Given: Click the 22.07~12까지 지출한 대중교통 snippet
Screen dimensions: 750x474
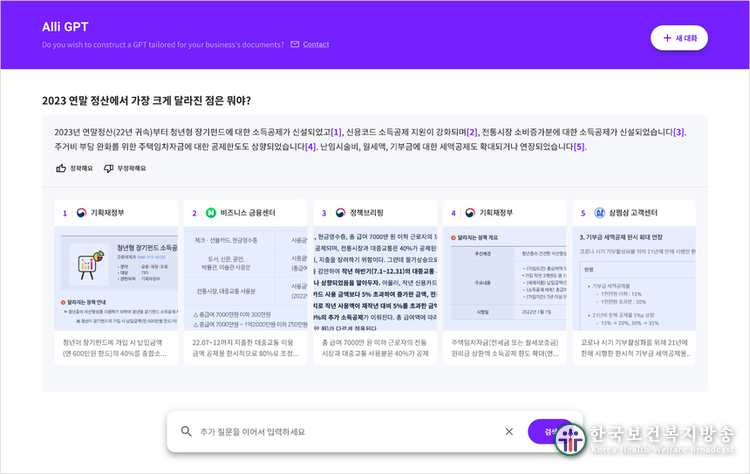Looking at the screenshot, I should pos(245,348).
